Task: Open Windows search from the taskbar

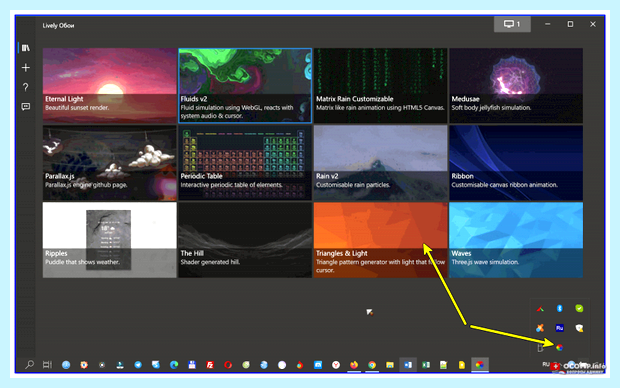Action: click(29, 365)
